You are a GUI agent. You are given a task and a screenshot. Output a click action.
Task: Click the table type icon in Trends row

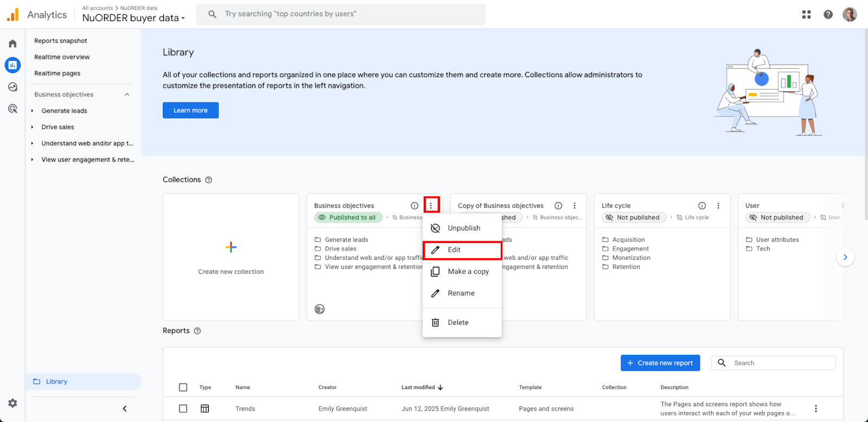click(205, 408)
